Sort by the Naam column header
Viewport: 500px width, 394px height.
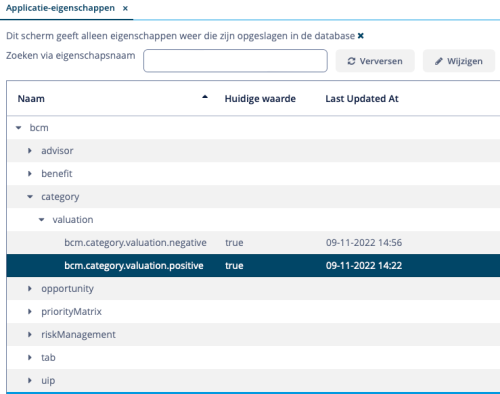31,99
